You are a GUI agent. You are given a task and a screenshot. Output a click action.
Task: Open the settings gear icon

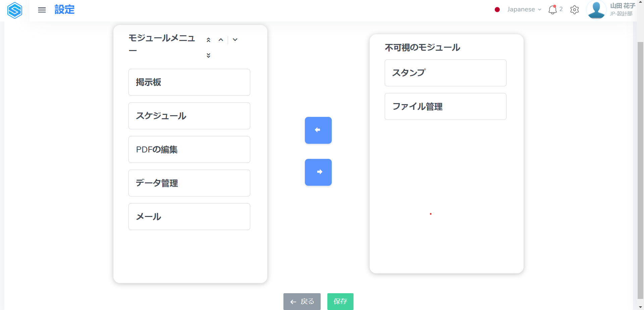(x=575, y=10)
